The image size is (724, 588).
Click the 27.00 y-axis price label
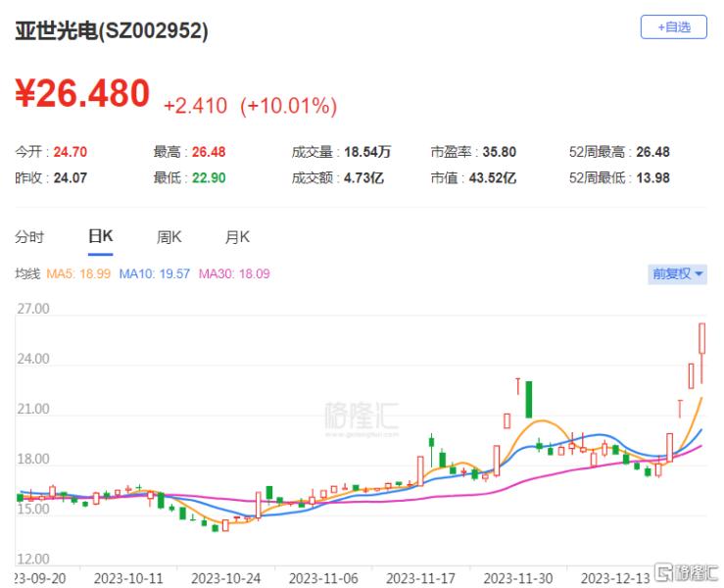[x=33, y=309]
